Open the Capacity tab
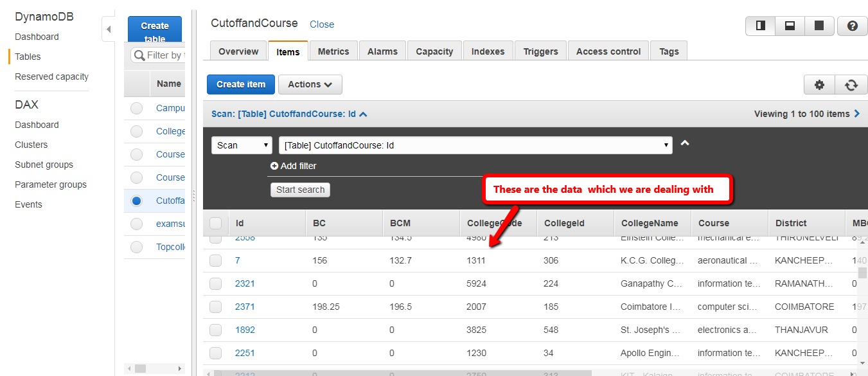Image resolution: width=868 pixels, height=376 pixels. pos(434,51)
